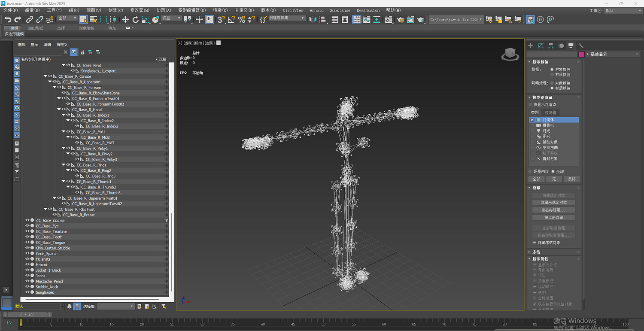Open the 修改器(M) menu
This screenshot has width=644, height=331.
point(140,10)
